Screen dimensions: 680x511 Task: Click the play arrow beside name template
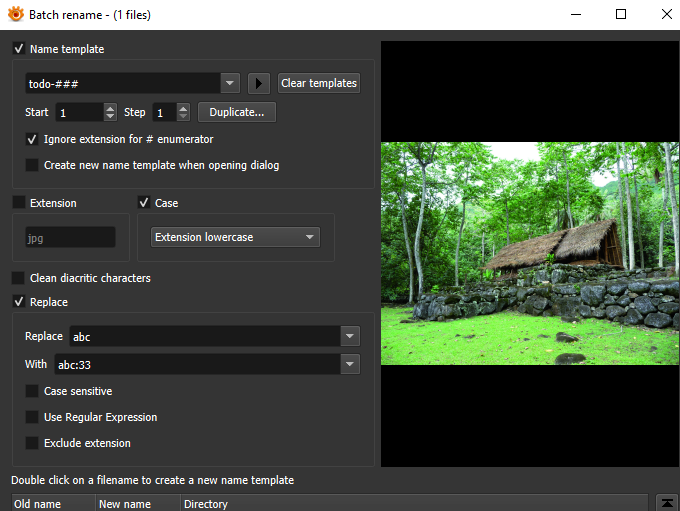(259, 83)
